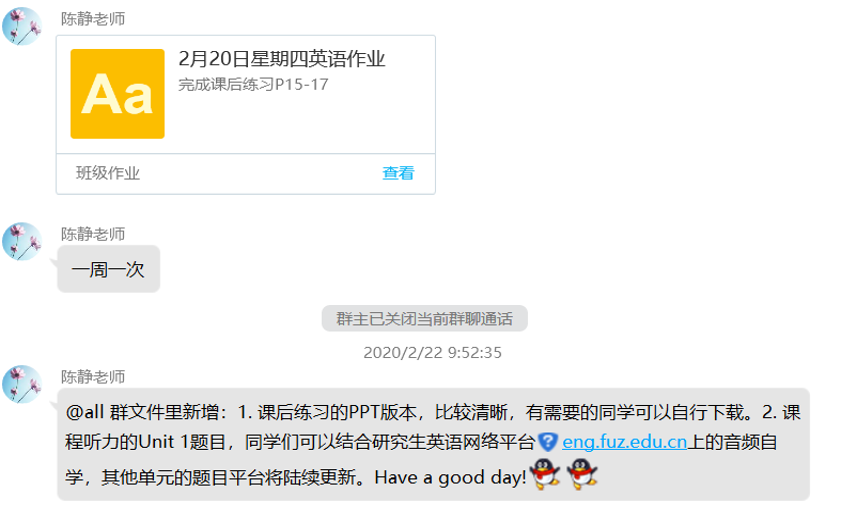Click sender name 陈静老师 above 一周一次
The width and height of the screenshot is (841, 508).
tap(93, 234)
